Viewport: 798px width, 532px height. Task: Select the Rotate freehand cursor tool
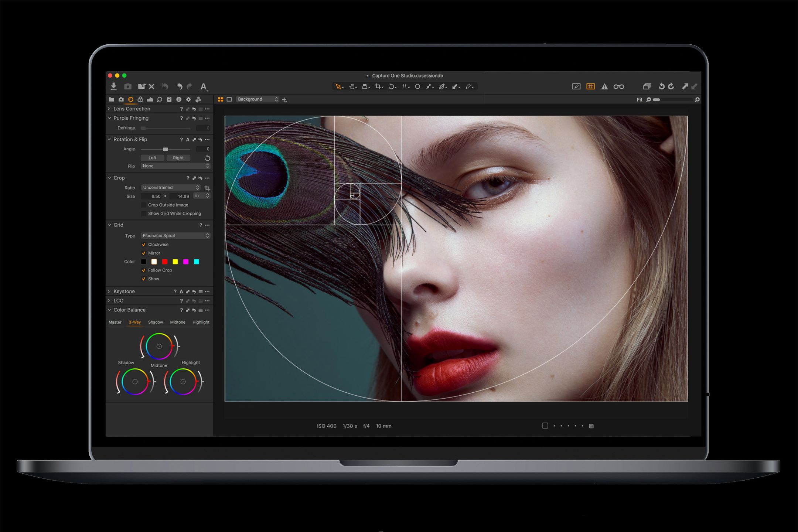[x=392, y=86]
